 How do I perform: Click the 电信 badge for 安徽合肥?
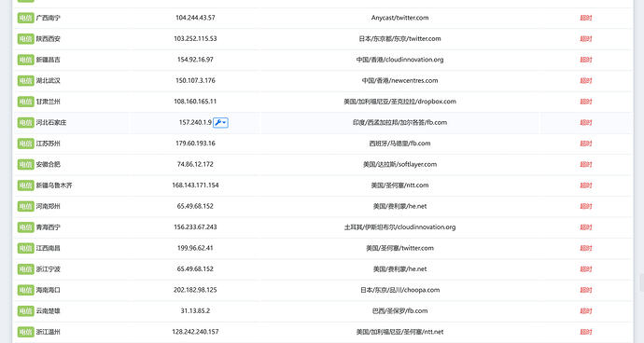tap(25, 165)
